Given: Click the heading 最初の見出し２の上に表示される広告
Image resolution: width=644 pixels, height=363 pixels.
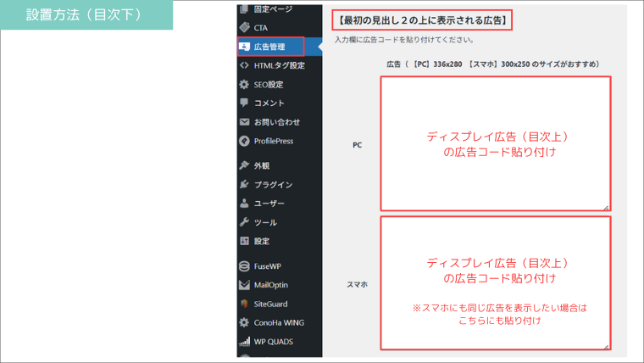Looking at the screenshot, I should [422, 20].
